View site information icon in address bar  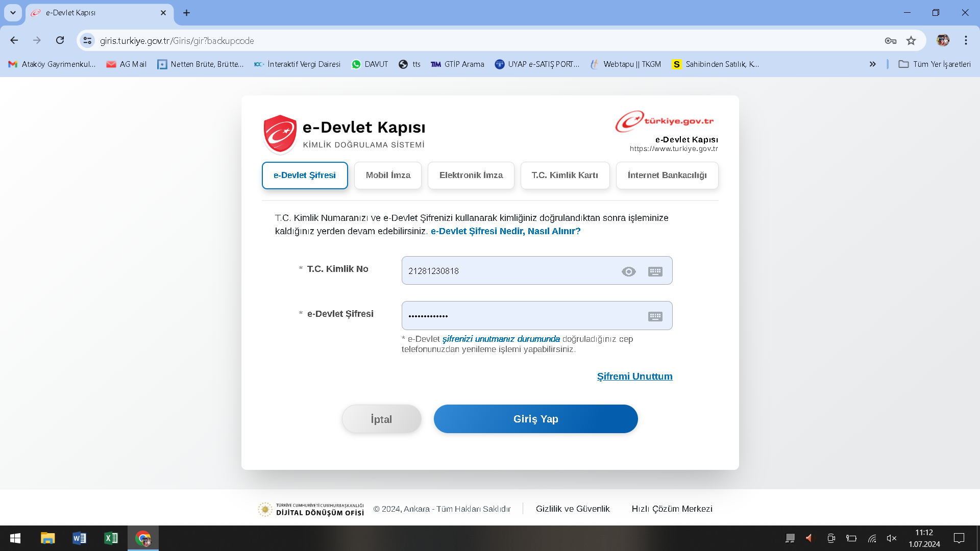click(x=87, y=40)
